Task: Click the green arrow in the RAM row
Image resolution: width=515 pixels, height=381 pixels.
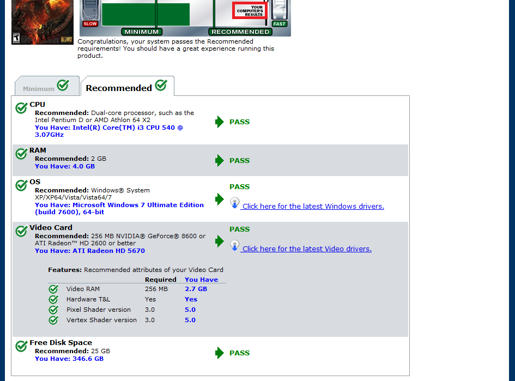Action: pyautogui.click(x=219, y=160)
